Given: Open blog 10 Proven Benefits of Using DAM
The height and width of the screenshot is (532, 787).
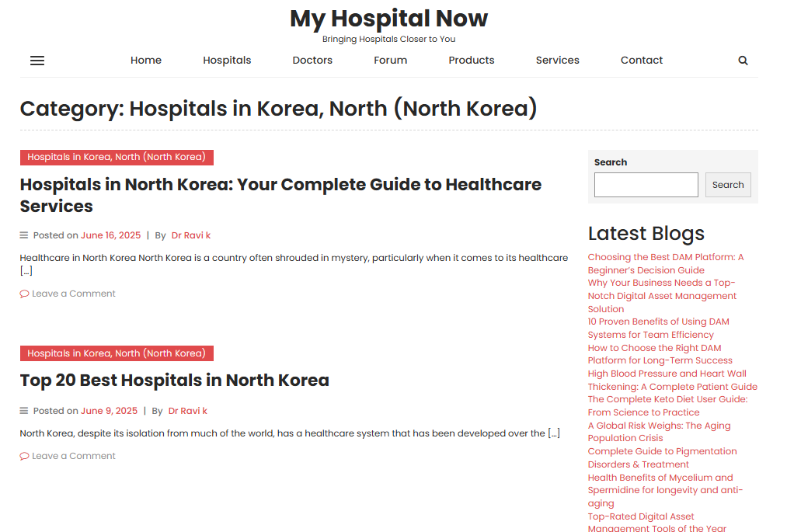Looking at the screenshot, I should [x=659, y=329].
